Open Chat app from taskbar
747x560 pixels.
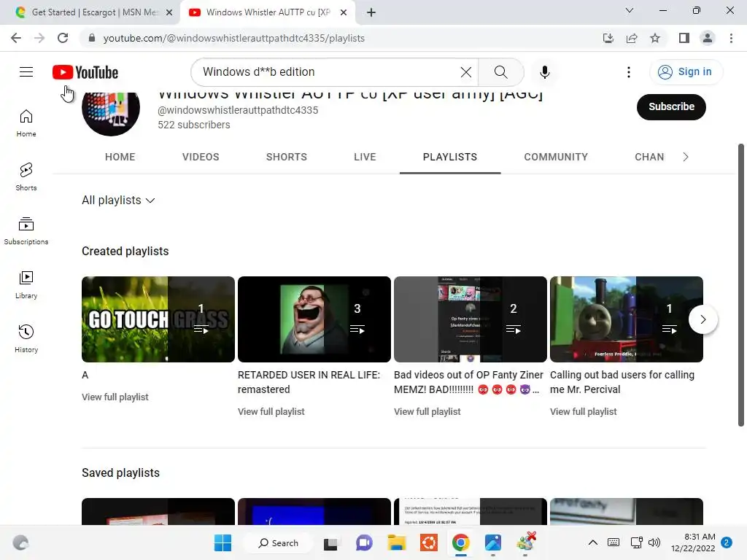tap(364, 542)
